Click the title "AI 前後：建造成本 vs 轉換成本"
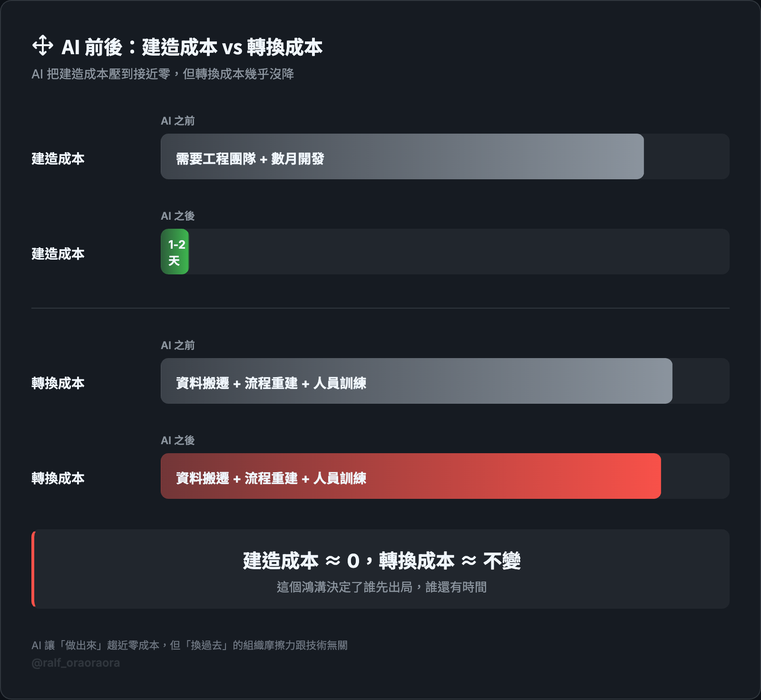Screen dimensions: 761x700 pyautogui.click(x=192, y=47)
